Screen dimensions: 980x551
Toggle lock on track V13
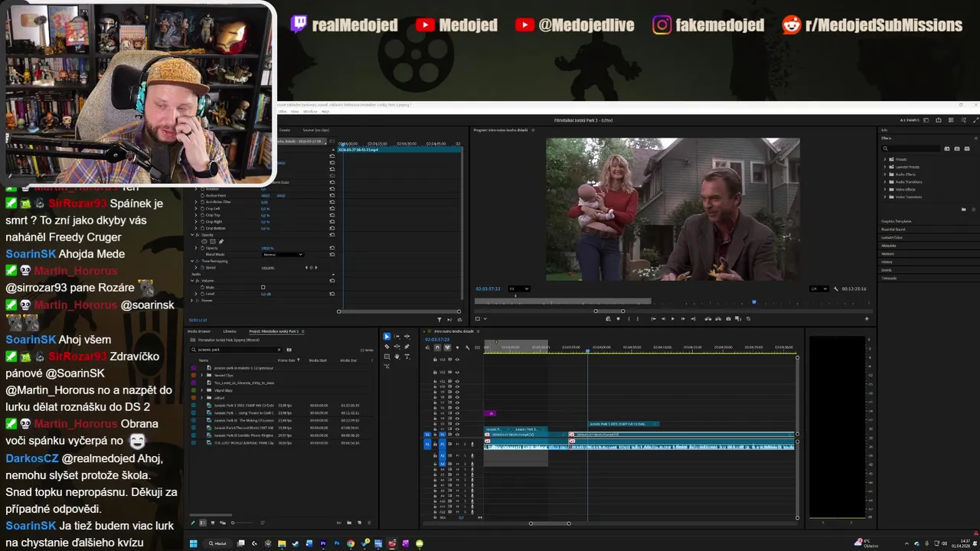435,360
